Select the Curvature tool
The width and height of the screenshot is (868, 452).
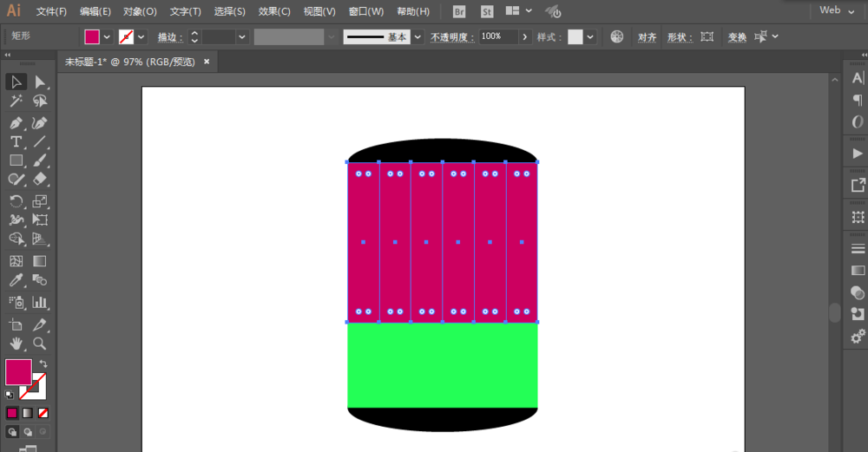point(39,123)
